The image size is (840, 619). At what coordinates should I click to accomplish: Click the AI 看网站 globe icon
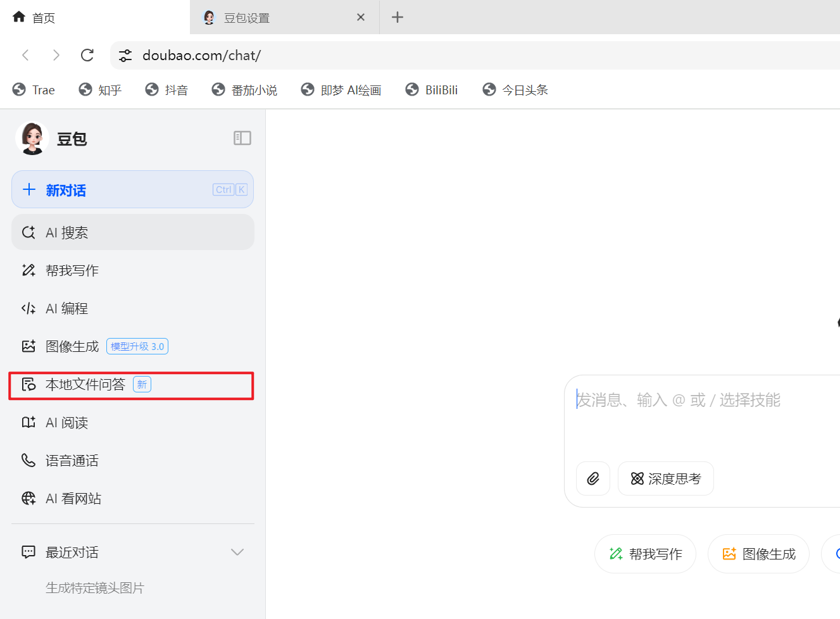pos(28,498)
